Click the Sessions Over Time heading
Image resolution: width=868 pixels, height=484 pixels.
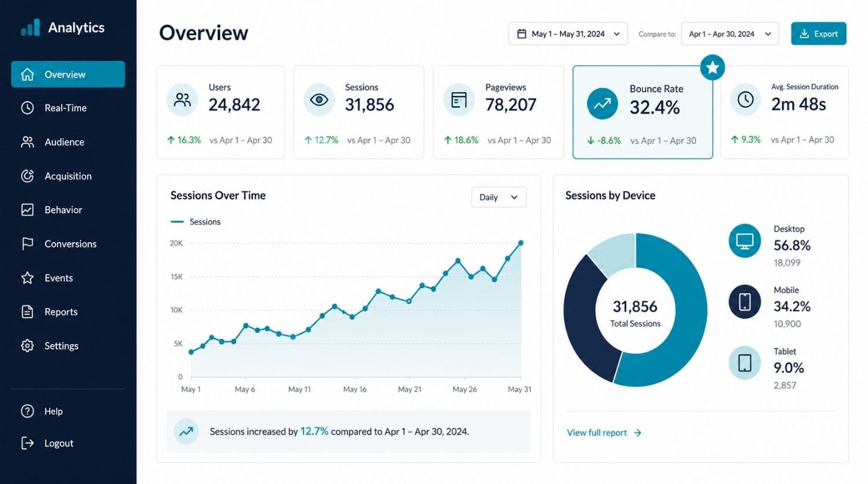218,195
